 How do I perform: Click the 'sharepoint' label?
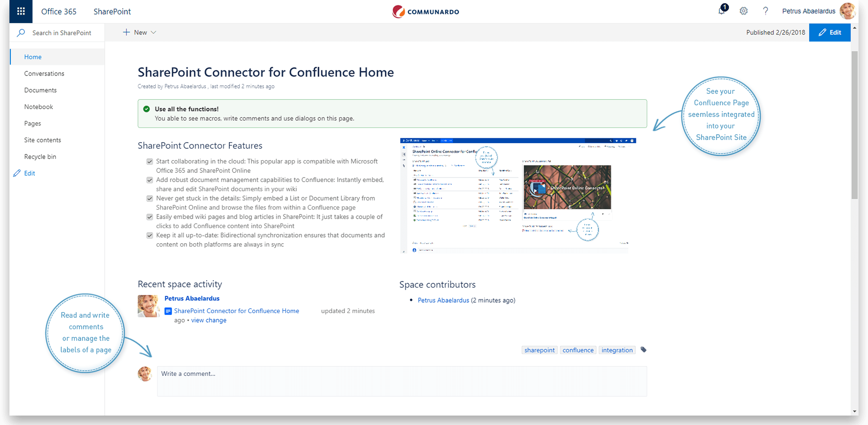[x=540, y=350]
